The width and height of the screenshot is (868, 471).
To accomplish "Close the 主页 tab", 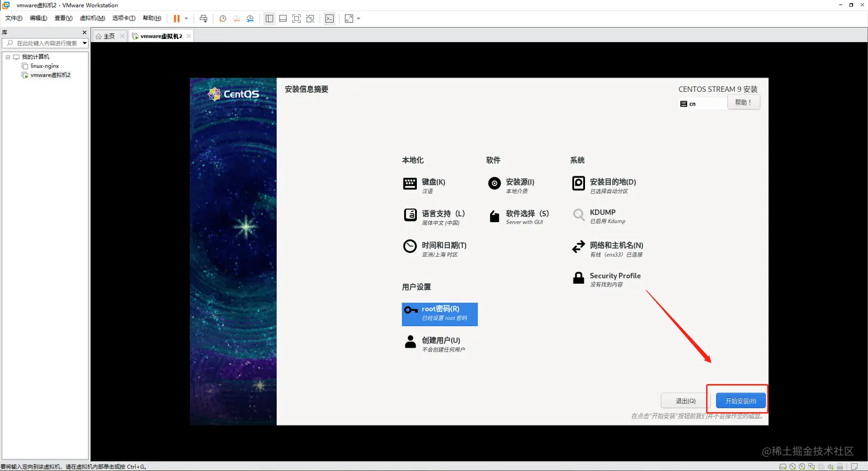I will (122, 36).
